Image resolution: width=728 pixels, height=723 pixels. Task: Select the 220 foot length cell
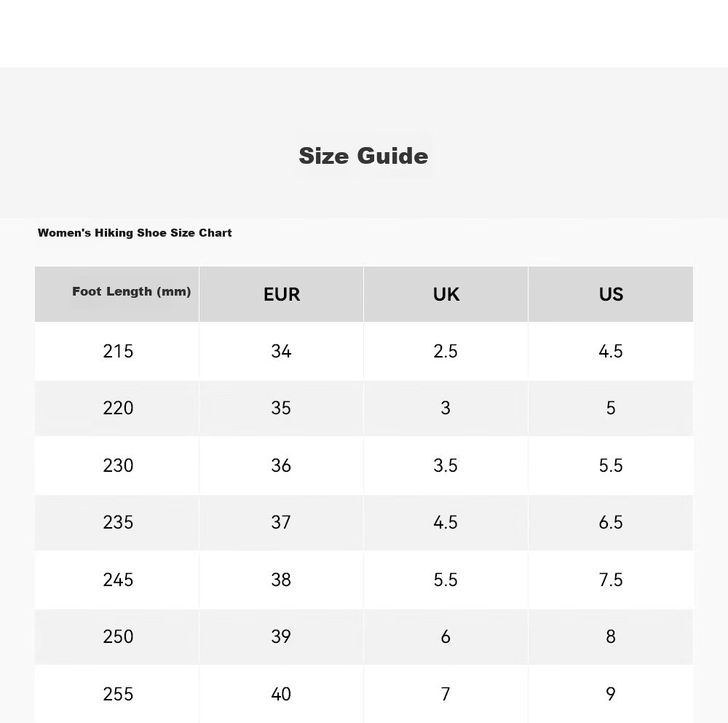[x=117, y=408]
